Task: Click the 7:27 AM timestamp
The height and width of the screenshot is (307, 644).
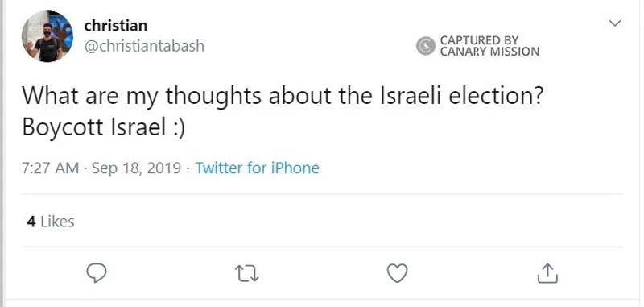Action: click(x=50, y=168)
